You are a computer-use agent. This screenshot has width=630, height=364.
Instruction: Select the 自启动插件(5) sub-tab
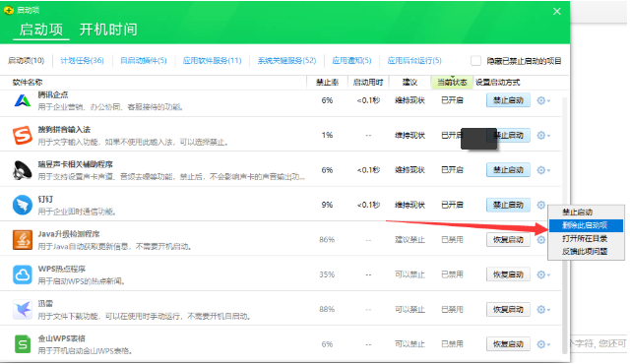144,61
